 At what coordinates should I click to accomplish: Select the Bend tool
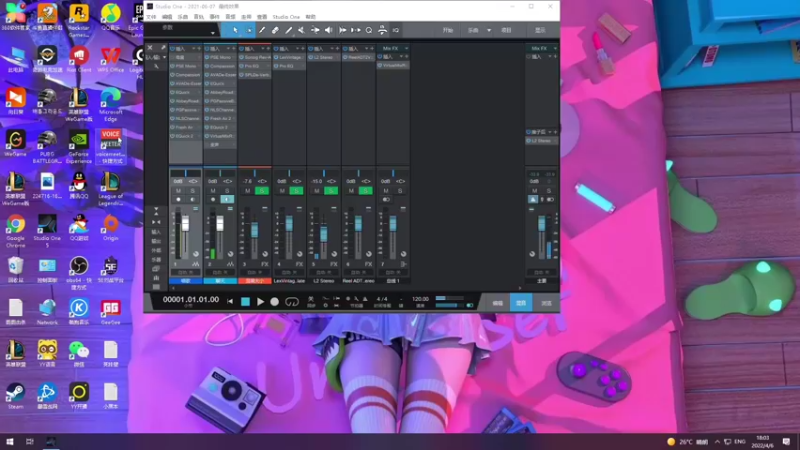click(315, 30)
